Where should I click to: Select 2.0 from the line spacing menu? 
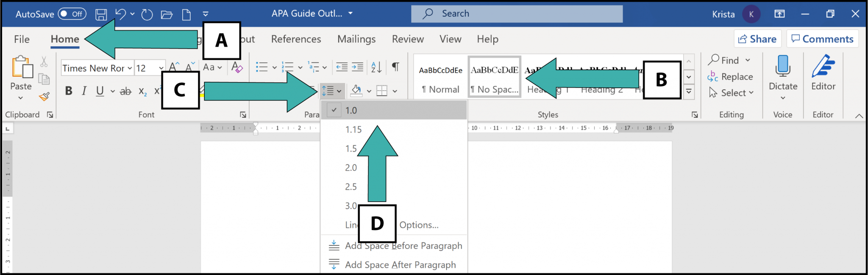tap(351, 167)
